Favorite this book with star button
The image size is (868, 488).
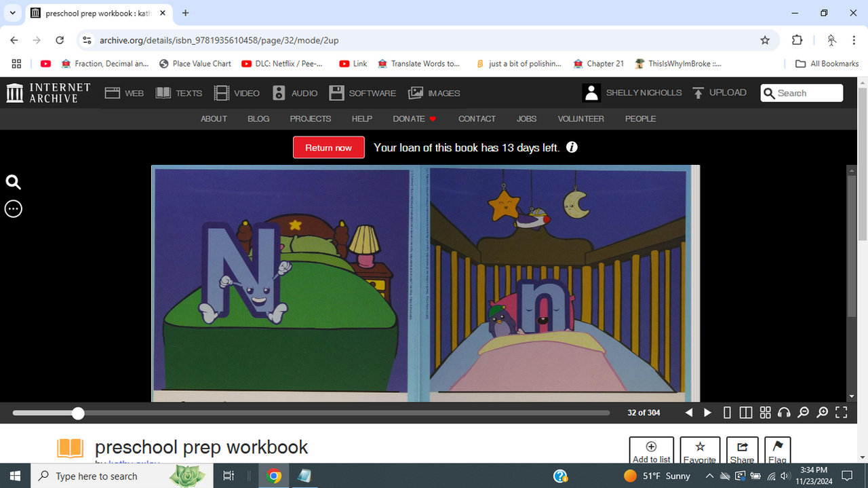700,451
